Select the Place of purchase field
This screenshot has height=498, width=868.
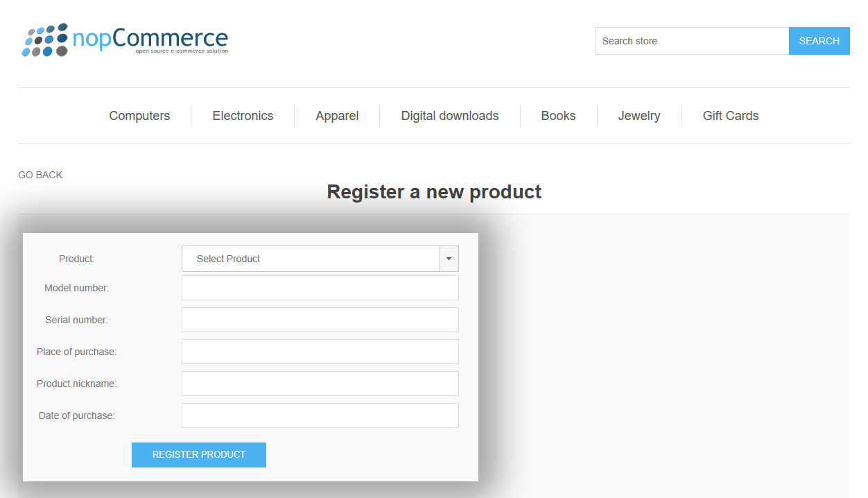(x=320, y=352)
